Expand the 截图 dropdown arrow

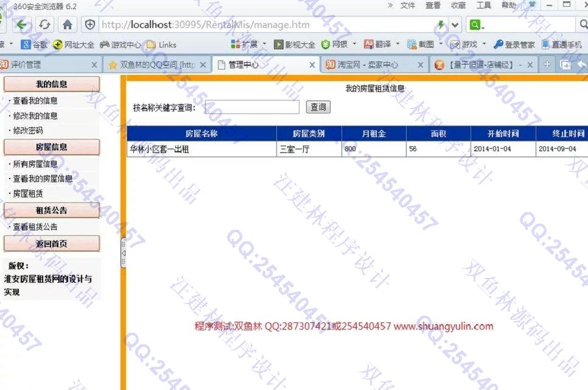[x=441, y=44]
